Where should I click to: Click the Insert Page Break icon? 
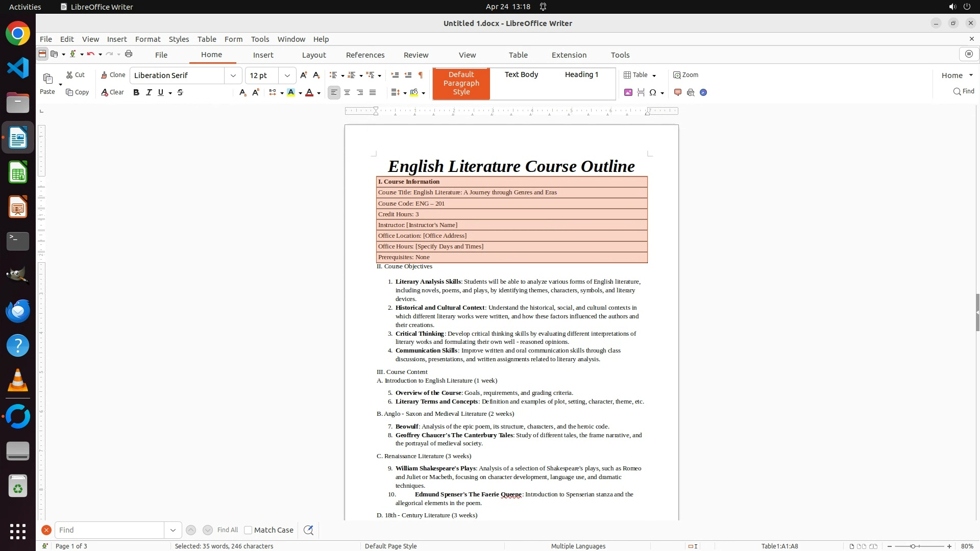click(641, 92)
